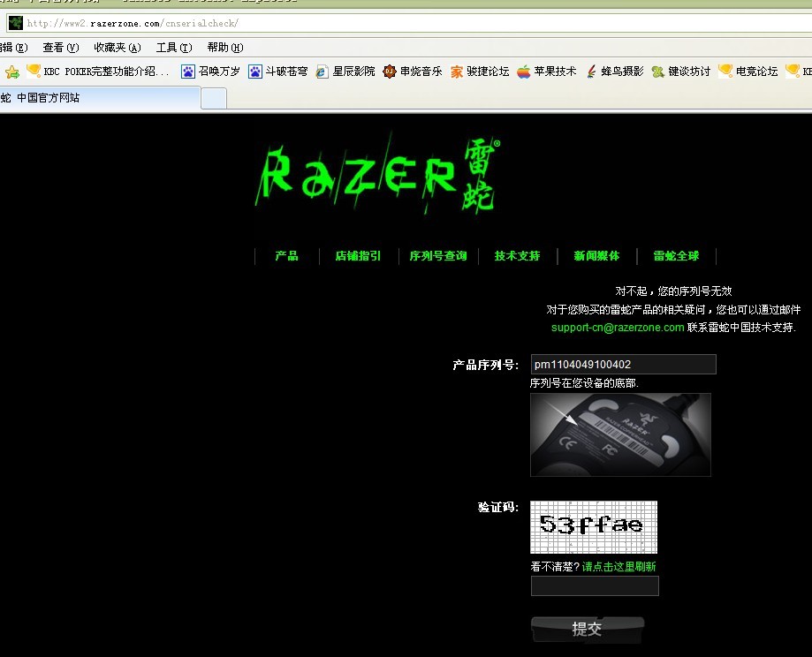The width and height of the screenshot is (812, 657).
Task: Click the Razer favicon in the address bar
Action: [16, 23]
